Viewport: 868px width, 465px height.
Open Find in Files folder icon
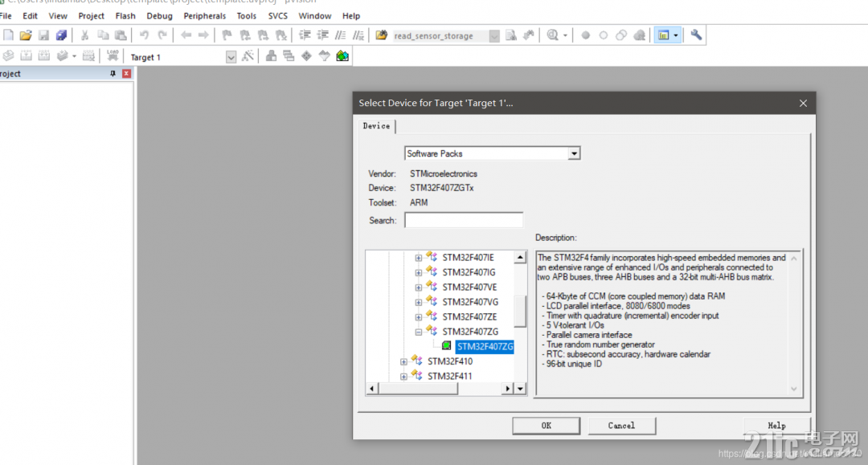point(382,35)
